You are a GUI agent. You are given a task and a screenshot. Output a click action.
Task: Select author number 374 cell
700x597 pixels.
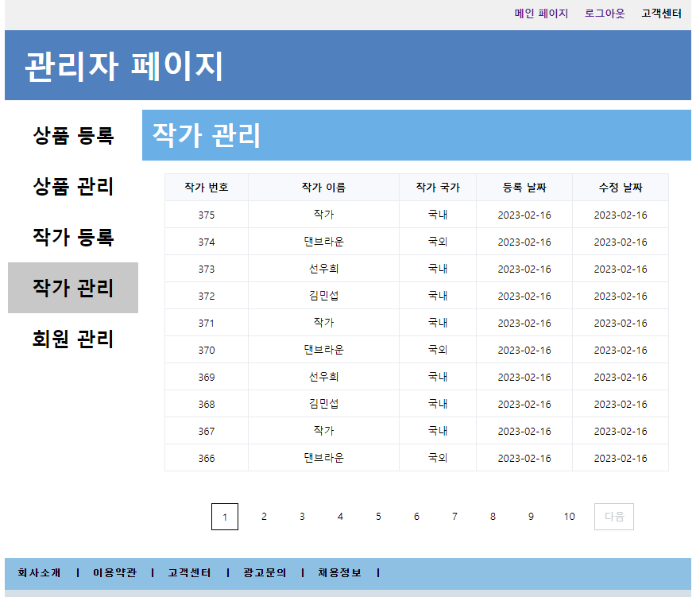point(207,242)
